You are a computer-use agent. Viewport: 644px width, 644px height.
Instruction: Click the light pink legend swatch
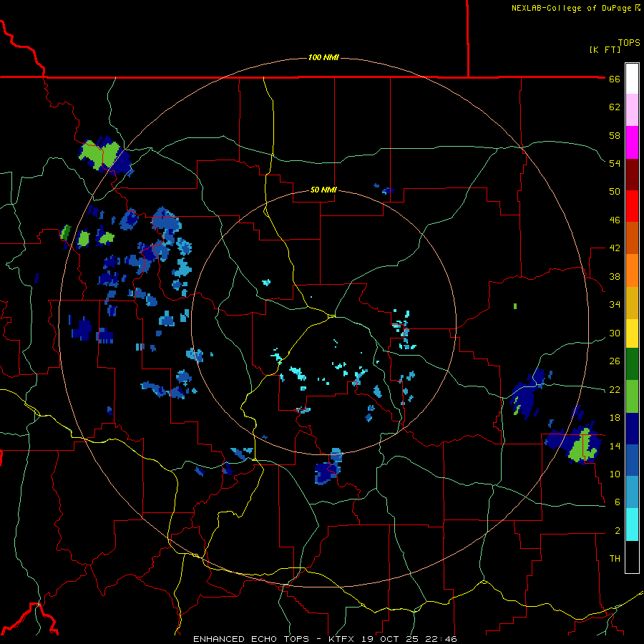tap(632, 110)
